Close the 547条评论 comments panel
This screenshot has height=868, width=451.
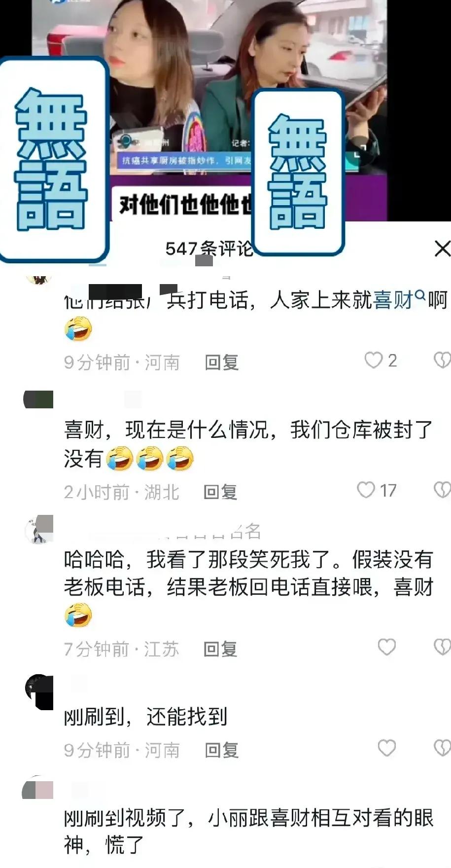click(442, 249)
